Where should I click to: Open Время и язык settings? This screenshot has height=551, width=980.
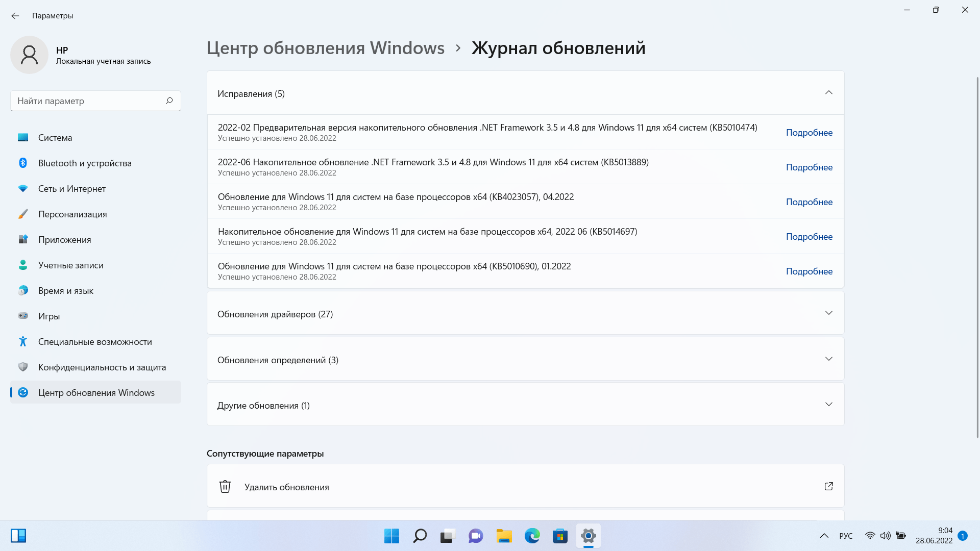95,291
